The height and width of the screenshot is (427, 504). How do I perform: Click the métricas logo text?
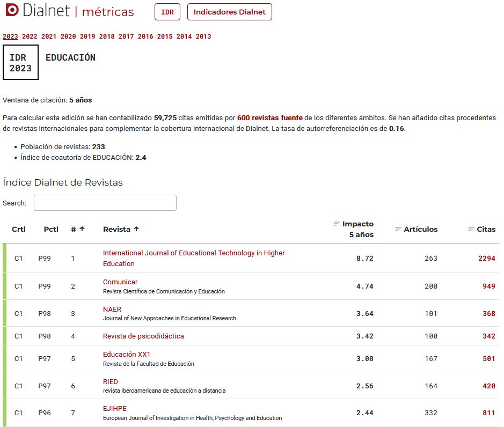[x=108, y=12]
